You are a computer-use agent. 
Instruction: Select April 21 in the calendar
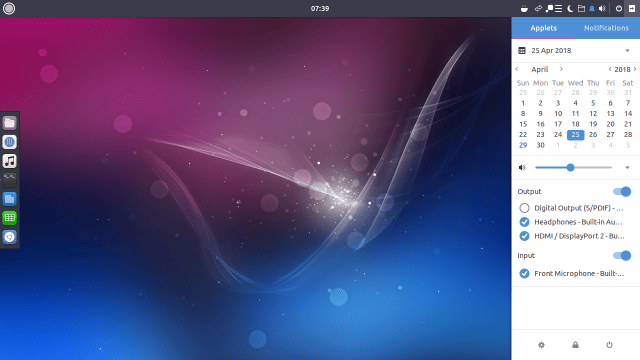coord(628,124)
